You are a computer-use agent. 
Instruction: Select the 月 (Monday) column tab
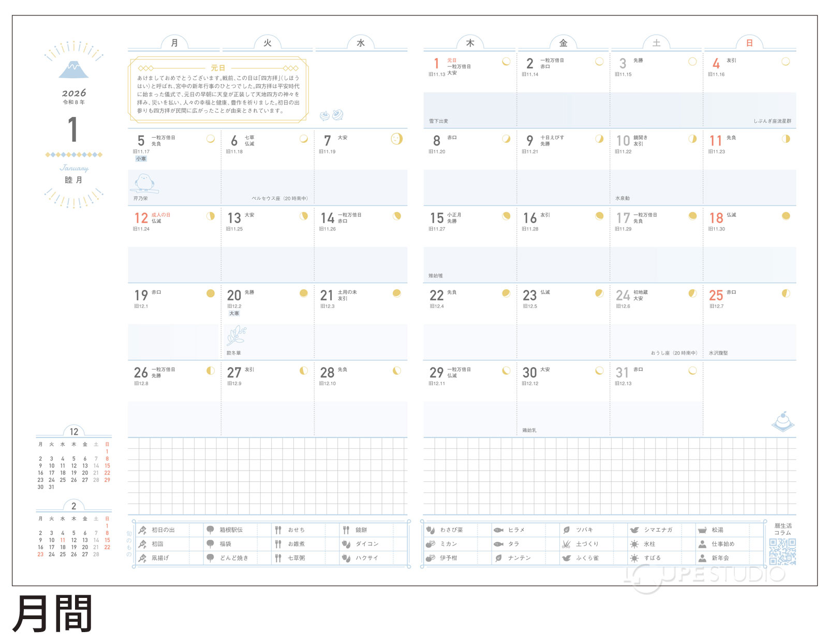click(174, 43)
